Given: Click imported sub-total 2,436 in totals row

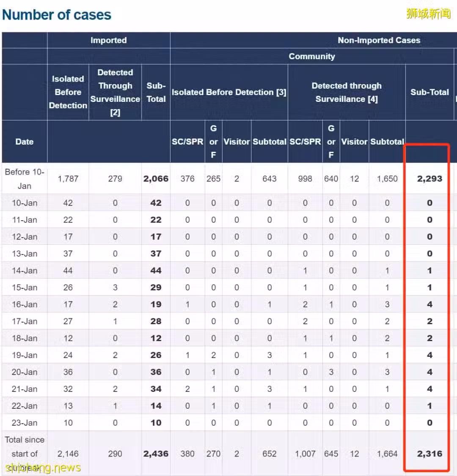Looking at the screenshot, I should (156, 454).
